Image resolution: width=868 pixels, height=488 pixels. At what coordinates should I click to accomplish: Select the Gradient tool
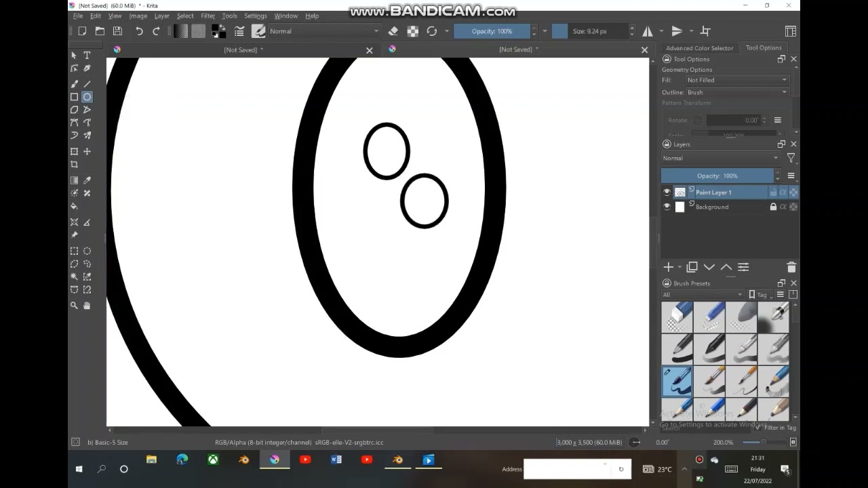pos(74,180)
